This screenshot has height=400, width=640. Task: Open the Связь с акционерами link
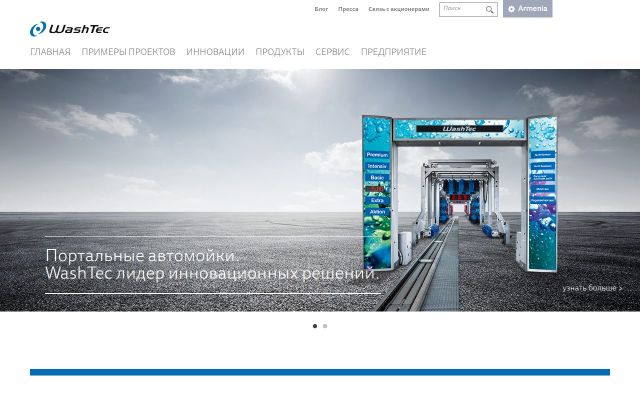point(399,9)
